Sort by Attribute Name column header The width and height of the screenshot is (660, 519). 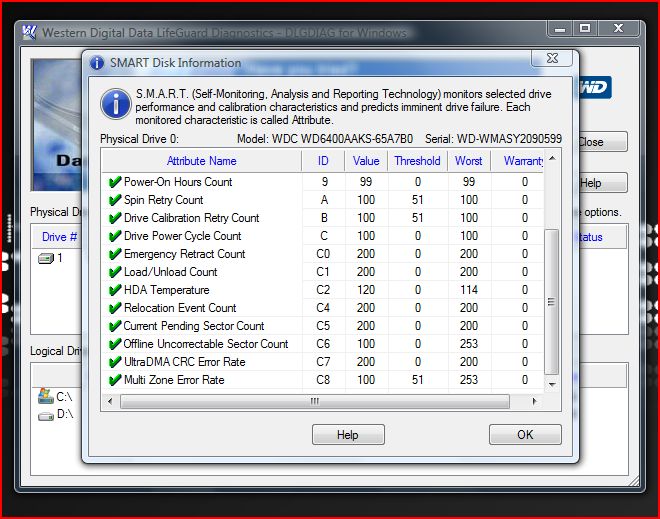pos(202,161)
